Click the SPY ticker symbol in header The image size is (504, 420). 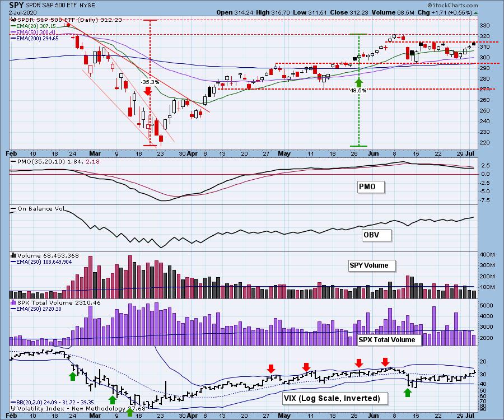16,6
